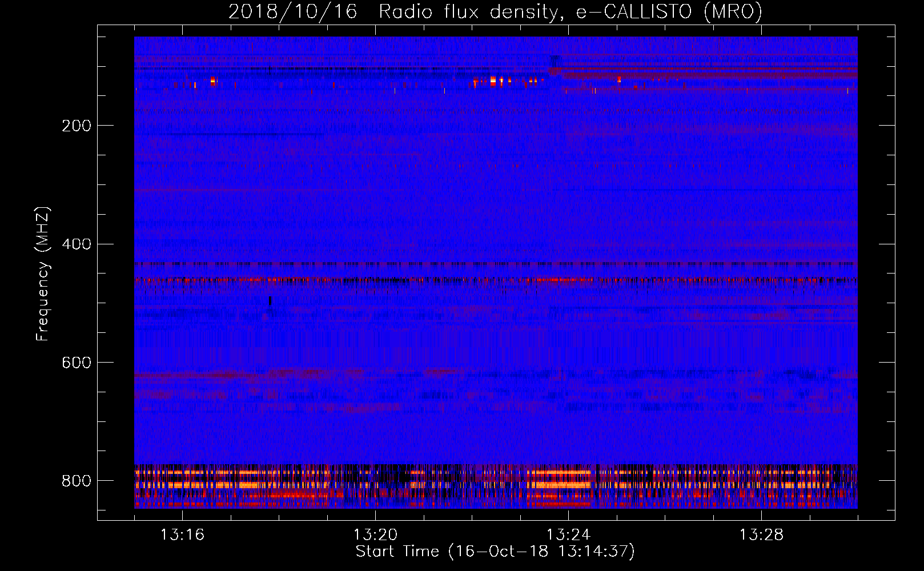This screenshot has width=924, height=571.
Task: Click the '600' frequency tick label
Action: tap(77, 363)
